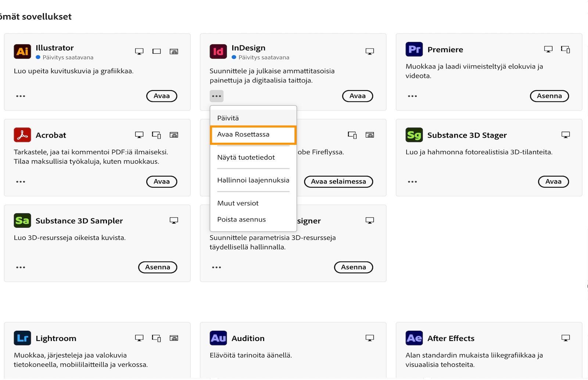This screenshot has height=380, width=588.
Task: Install Premiere with the Asenna button
Action: [x=549, y=96]
